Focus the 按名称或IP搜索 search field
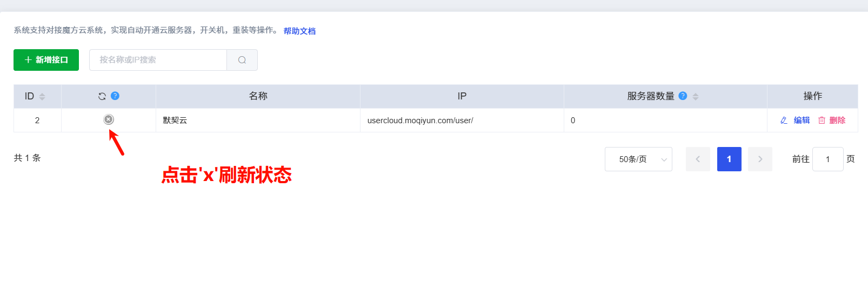Image resolution: width=868 pixels, height=301 pixels. tap(158, 60)
